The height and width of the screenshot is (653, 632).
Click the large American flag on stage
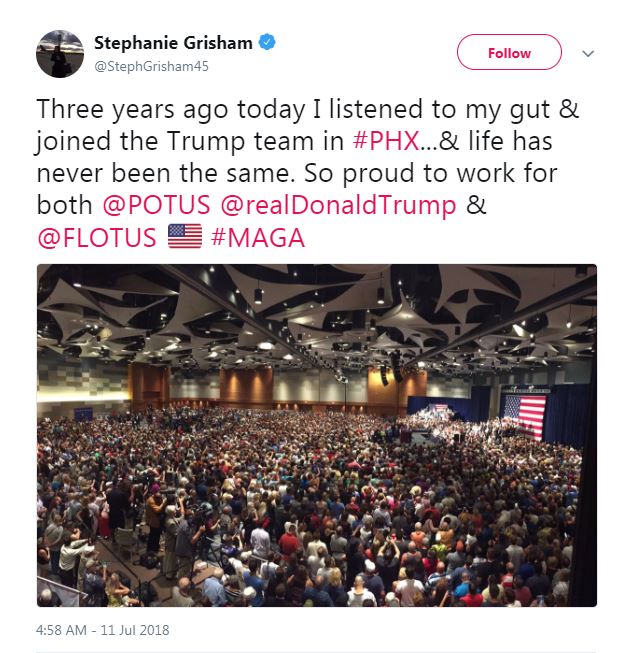click(524, 416)
